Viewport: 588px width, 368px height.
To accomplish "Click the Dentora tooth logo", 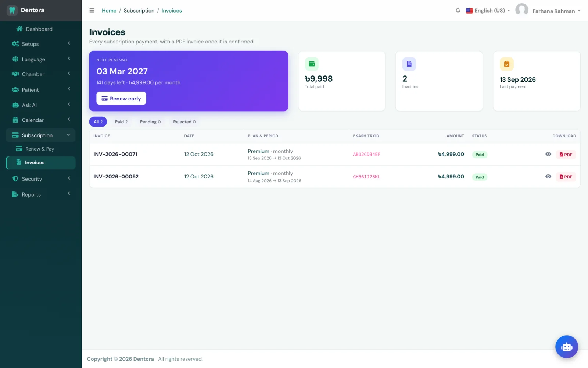I will point(12,10).
